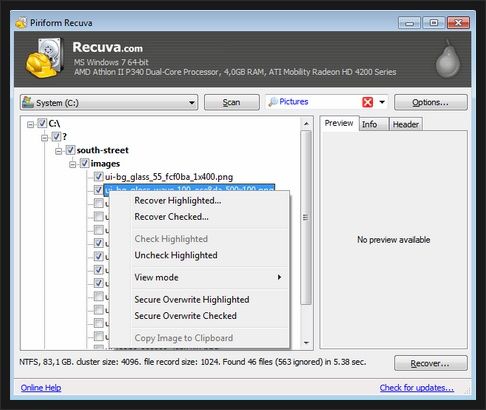Viewport: 486px width, 410px height.
Task: Collapse the ? folder node
Action: (45, 138)
